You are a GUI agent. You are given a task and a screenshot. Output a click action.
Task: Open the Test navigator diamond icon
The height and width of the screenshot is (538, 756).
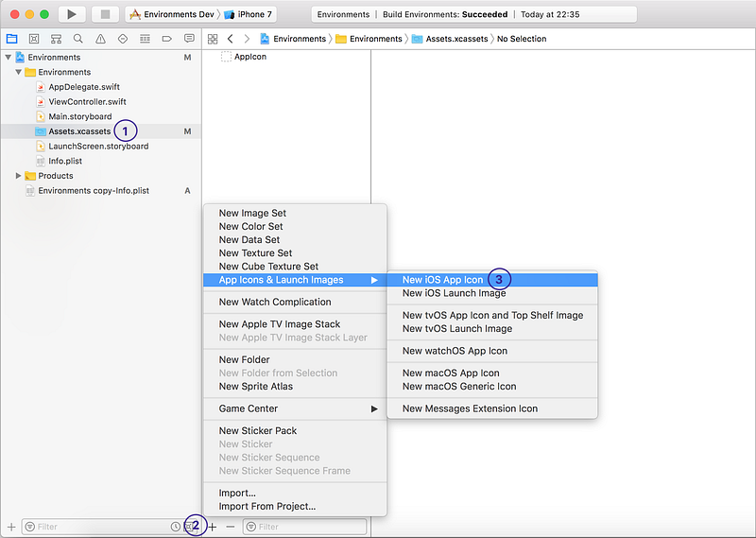123,39
